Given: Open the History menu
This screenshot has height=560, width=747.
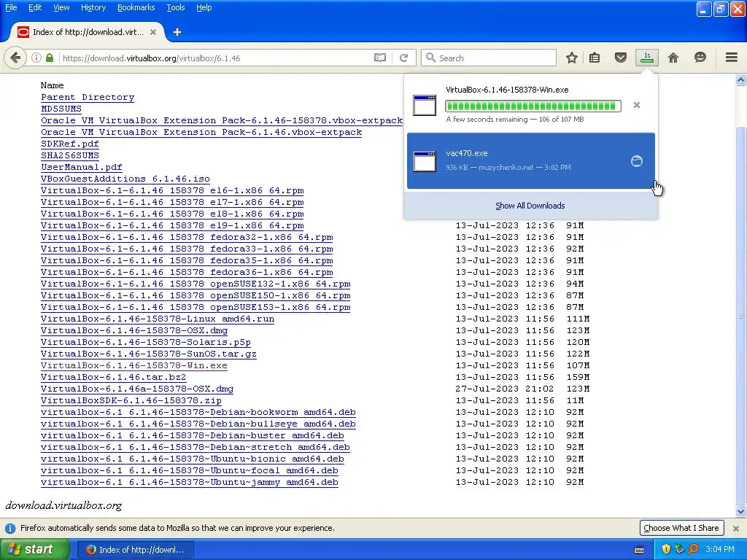Looking at the screenshot, I should (93, 7).
